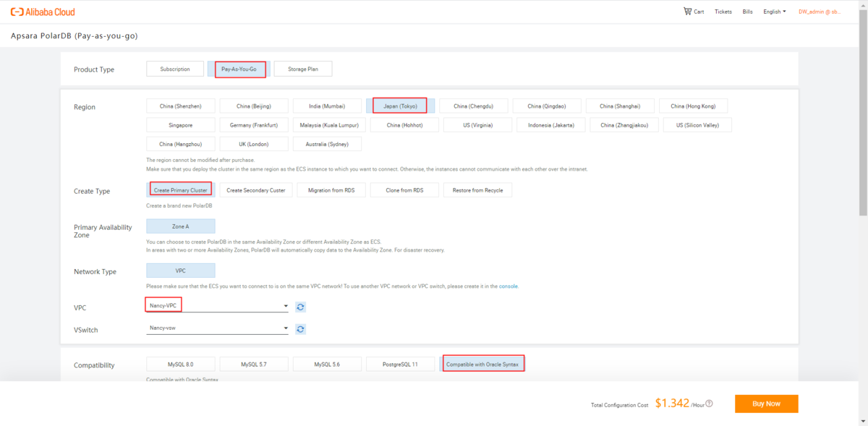Choose China (Hangzhou) region

(180, 144)
